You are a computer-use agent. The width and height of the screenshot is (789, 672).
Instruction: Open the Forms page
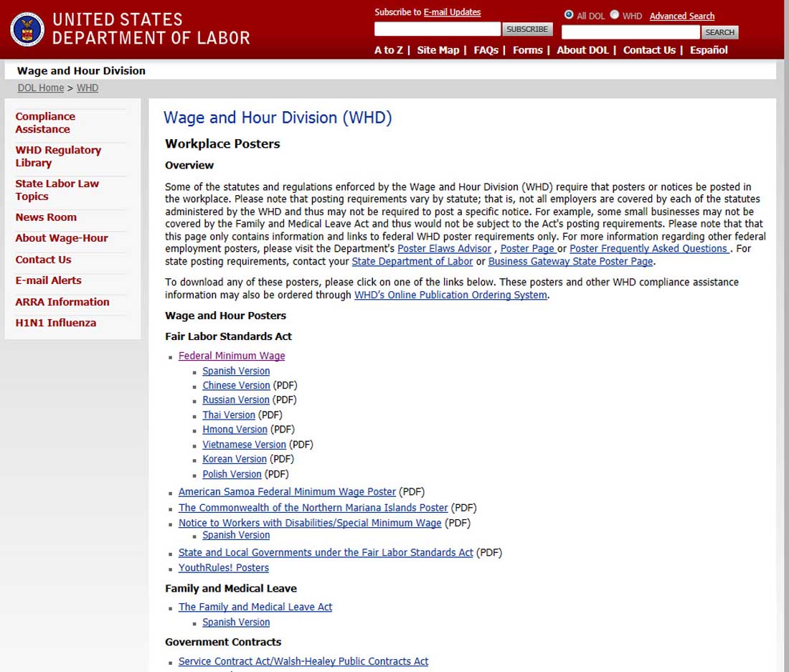527,50
